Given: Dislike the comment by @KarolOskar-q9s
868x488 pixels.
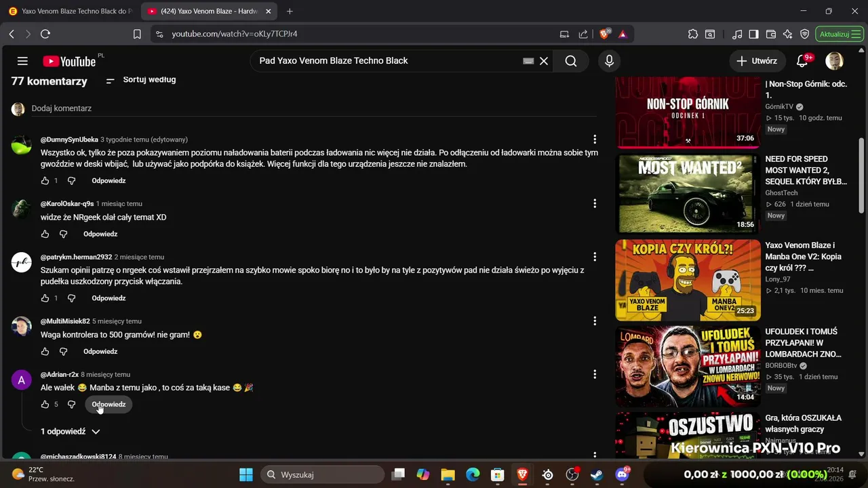Looking at the screenshot, I should [x=63, y=234].
